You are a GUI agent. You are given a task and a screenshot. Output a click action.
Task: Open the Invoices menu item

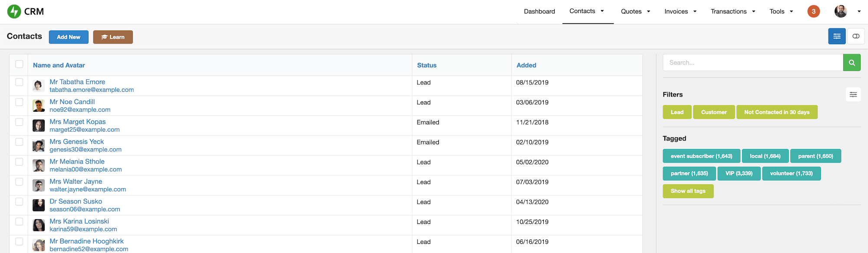[676, 11]
